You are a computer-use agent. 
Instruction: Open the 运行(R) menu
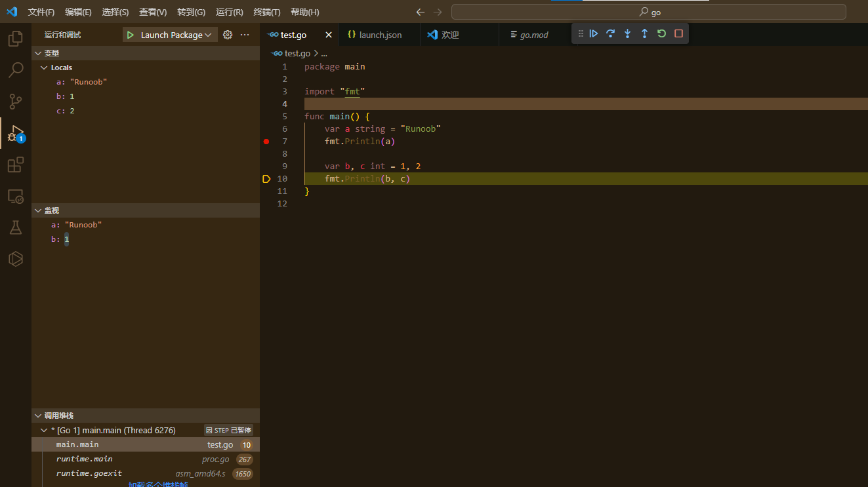point(229,12)
